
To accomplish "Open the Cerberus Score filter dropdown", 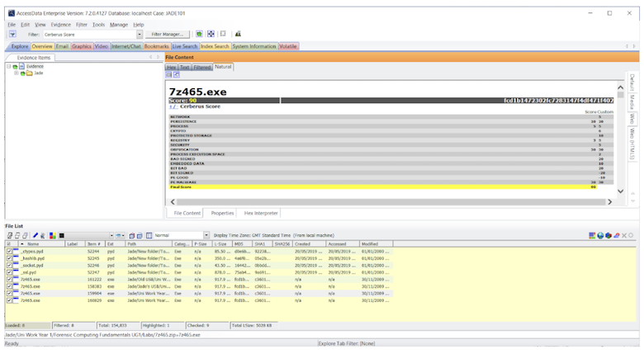I will [140, 35].
